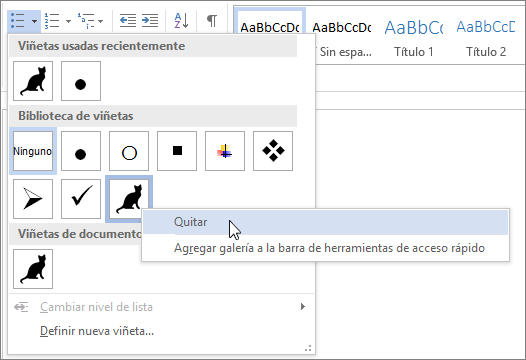Image resolution: width=526 pixels, height=360 pixels.
Task: Open the bullets dropdown arrow
Action: (x=35, y=21)
